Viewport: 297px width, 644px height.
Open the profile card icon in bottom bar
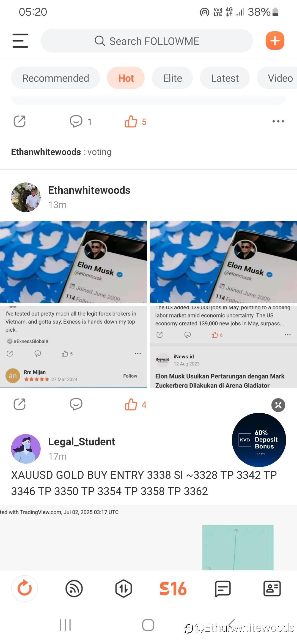272,588
